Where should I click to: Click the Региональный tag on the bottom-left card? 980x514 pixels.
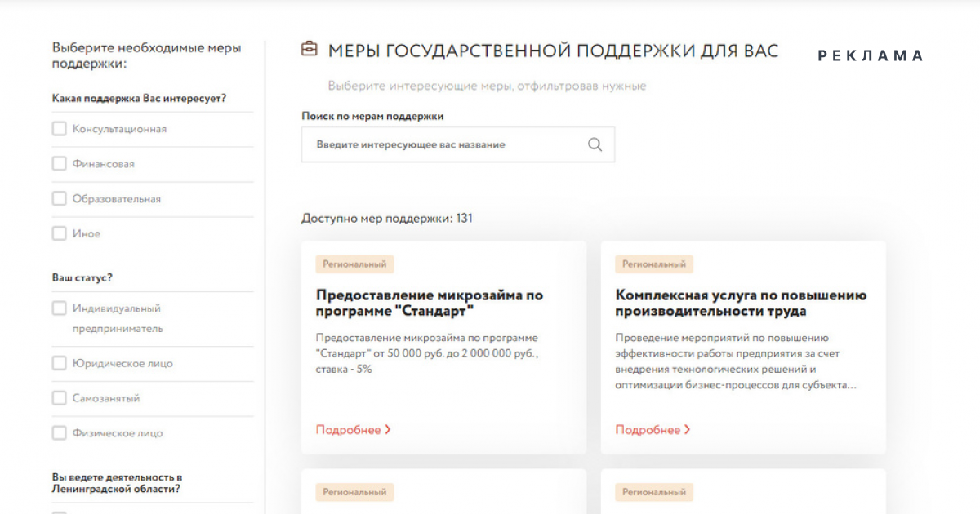(354, 492)
